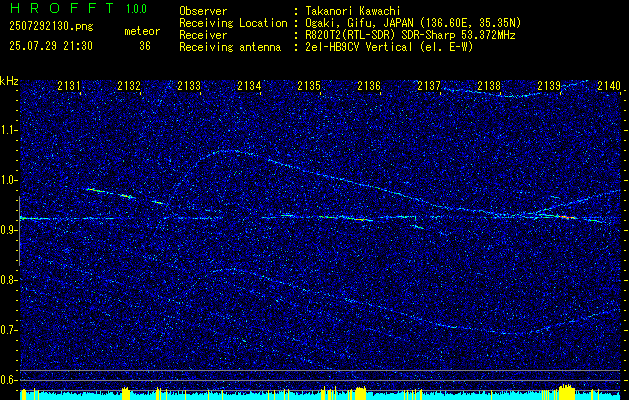Click frequency axis label 1.1
Viewport: 629px width, 400px height.
click(x=9, y=130)
